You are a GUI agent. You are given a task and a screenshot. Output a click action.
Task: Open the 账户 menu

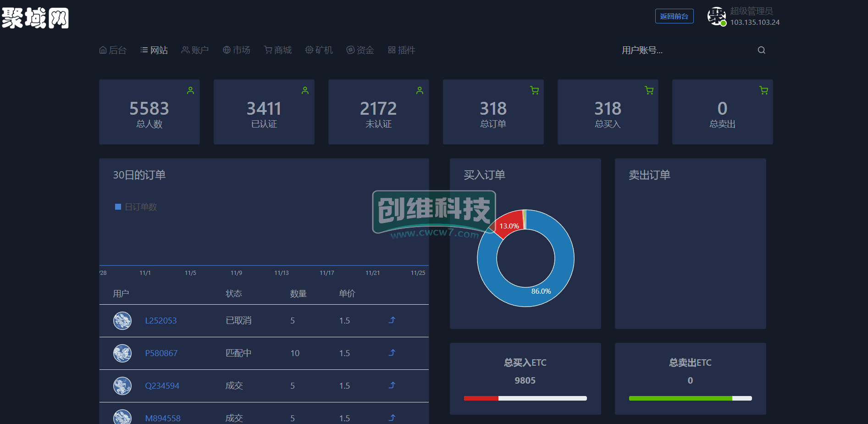pos(195,50)
